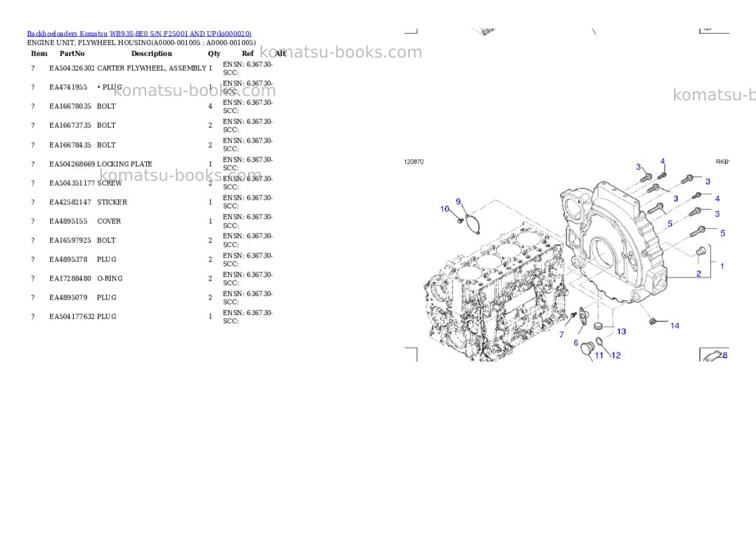This screenshot has height=535, width=756.
Task: Click callout 8 in the diagram
Action: point(725,355)
